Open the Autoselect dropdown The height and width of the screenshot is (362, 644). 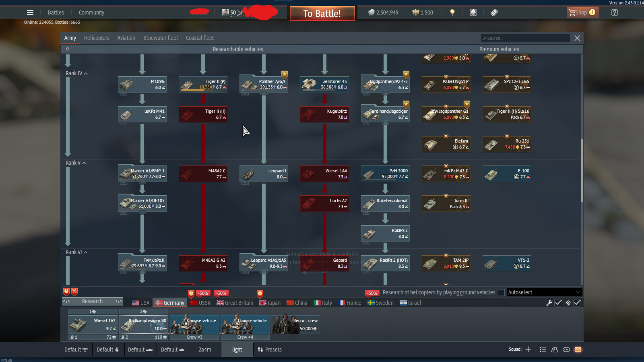(x=543, y=292)
